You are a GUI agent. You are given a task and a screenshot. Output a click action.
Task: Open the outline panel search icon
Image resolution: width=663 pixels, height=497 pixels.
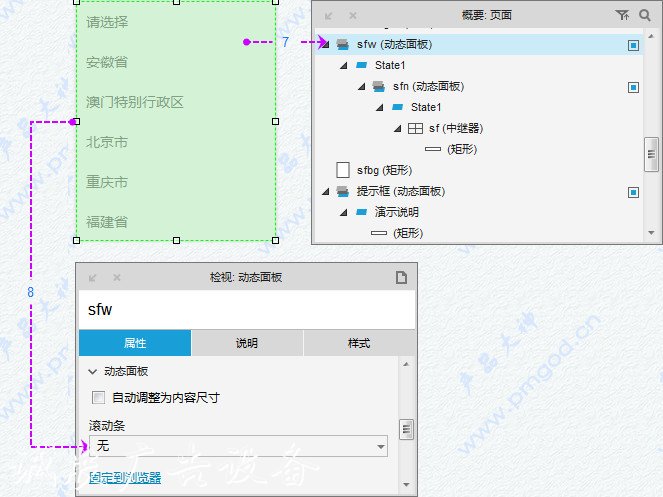[x=645, y=16]
